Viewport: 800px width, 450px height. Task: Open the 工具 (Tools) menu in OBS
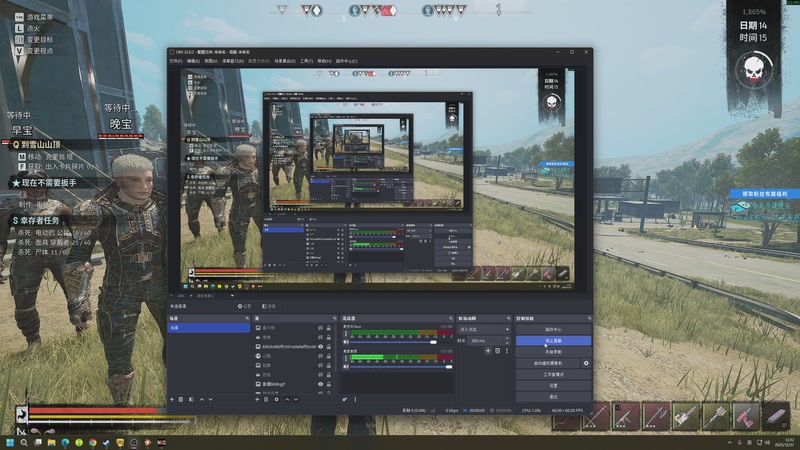(x=307, y=61)
